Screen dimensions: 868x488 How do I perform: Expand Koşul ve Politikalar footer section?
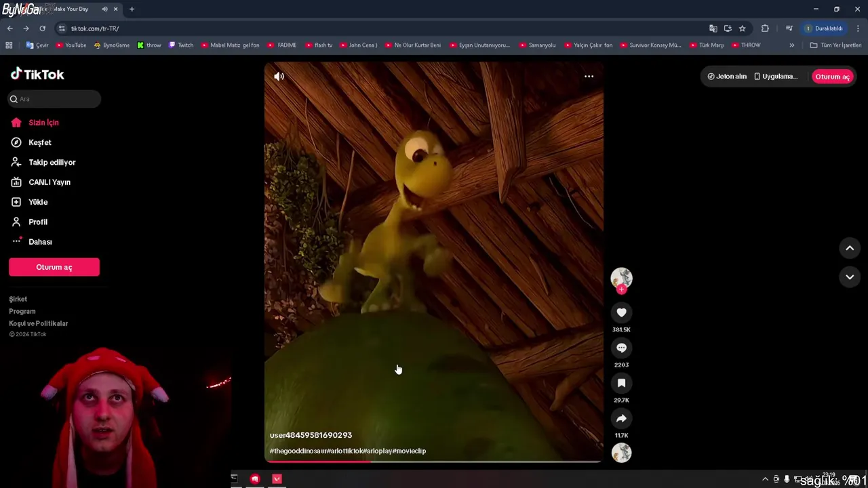coord(39,323)
